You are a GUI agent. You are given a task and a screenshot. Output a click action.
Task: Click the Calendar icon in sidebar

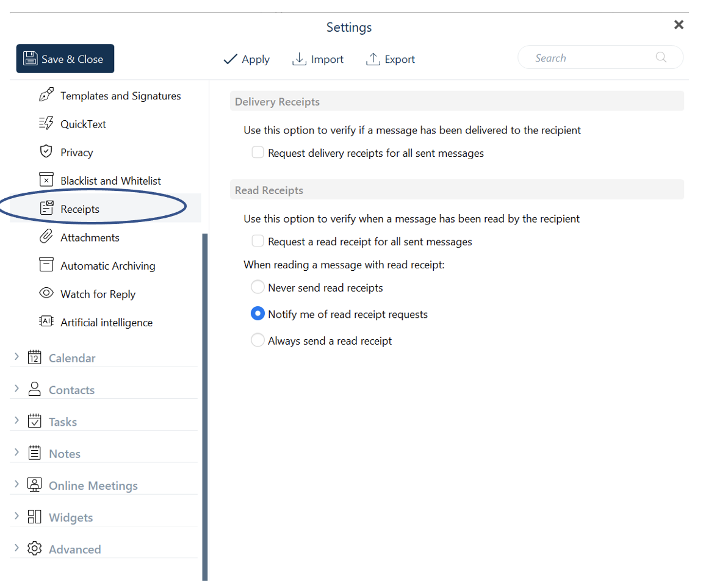coord(35,357)
